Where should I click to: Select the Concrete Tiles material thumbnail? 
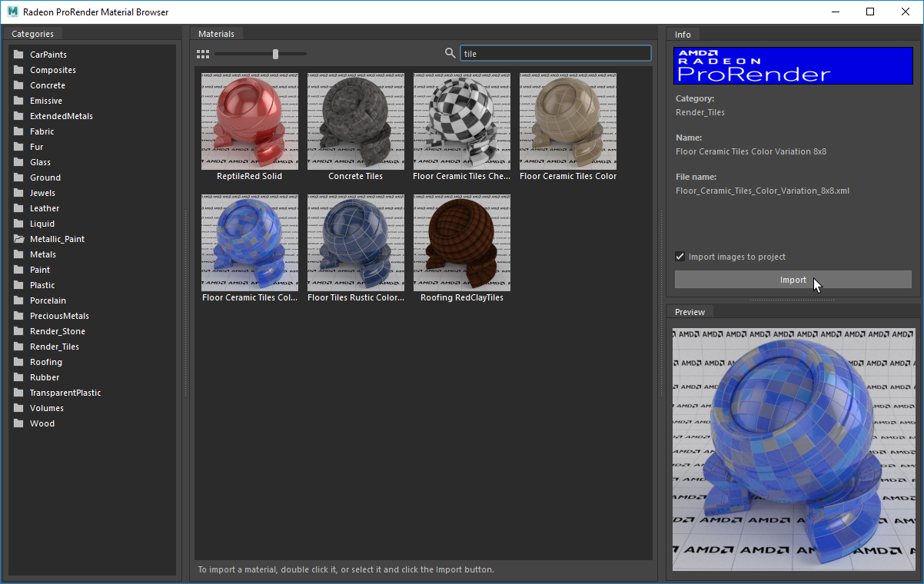pyautogui.click(x=356, y=121)
